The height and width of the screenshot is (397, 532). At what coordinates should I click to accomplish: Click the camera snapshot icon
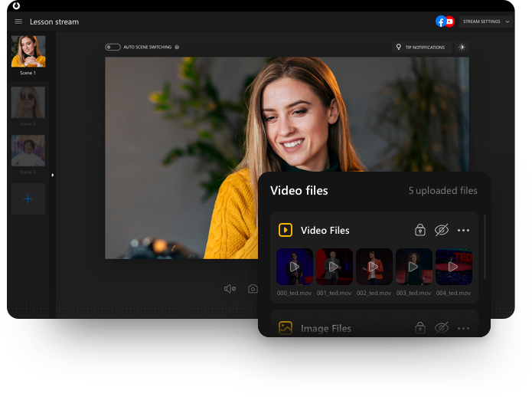253,289
